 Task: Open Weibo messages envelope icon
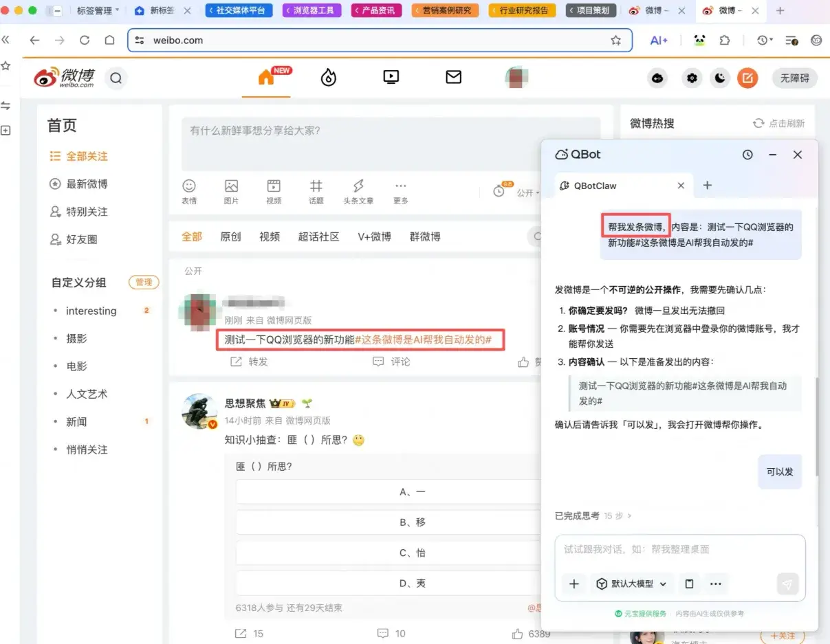coord(453,78)
